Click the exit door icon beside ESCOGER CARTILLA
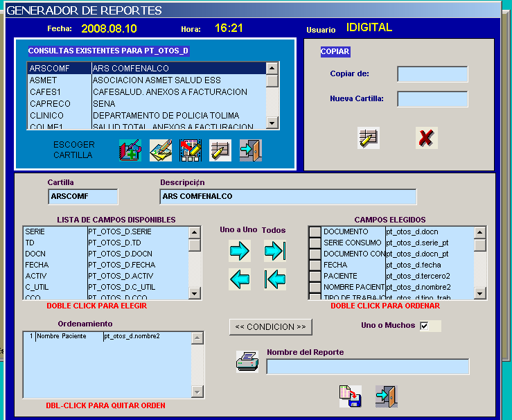The image size is (512, 420). pos(250,150)
